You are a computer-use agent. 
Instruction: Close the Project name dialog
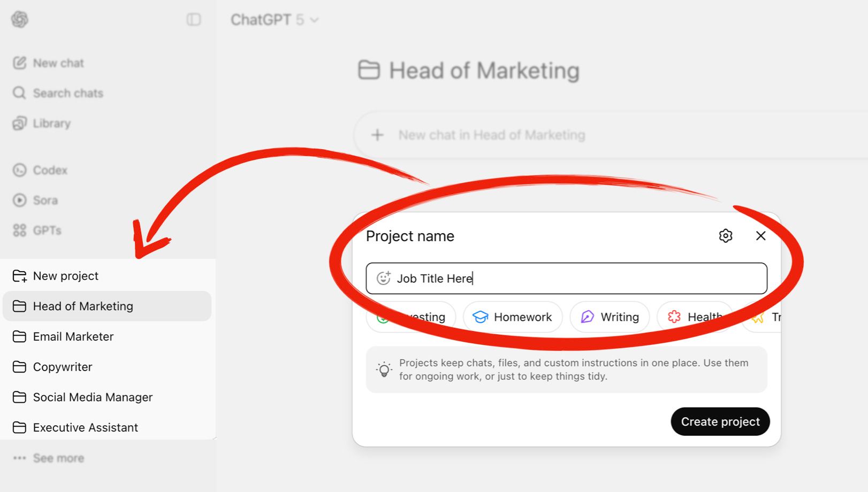click(761, 236)
